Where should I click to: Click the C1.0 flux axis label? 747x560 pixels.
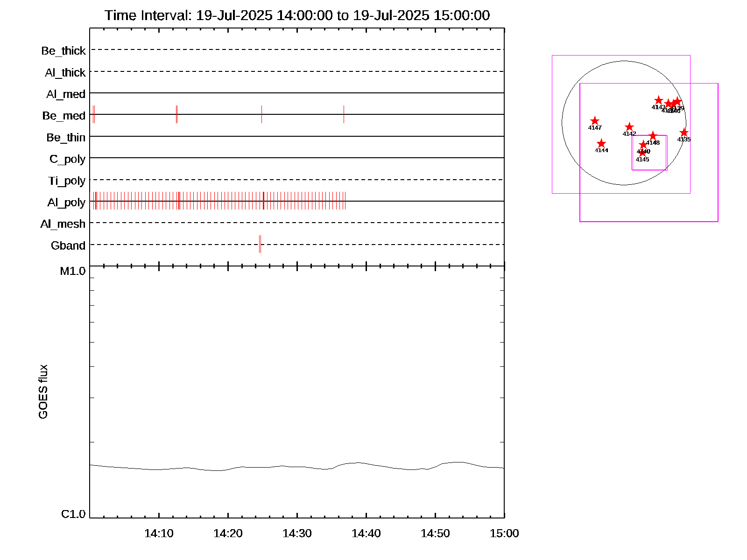(73, 514)
